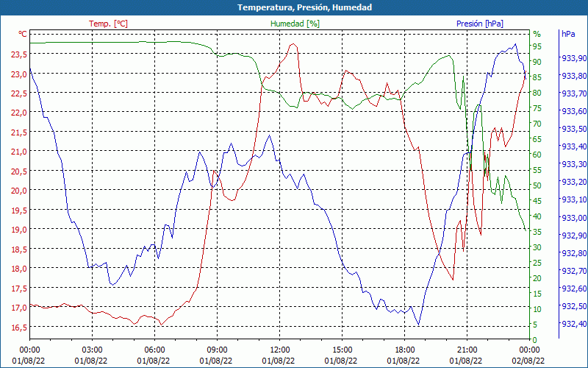The height and width of the screenshot is (368, 588).
Task: Select the blue 'Presión [hPa]' legend label
Action: coord(480,24)
